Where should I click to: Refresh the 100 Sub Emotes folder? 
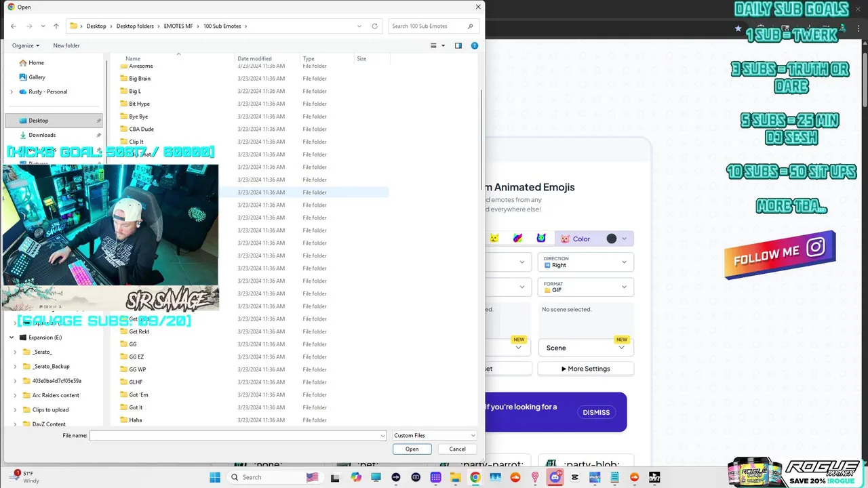pyautogui.click(x=374, y=26)
